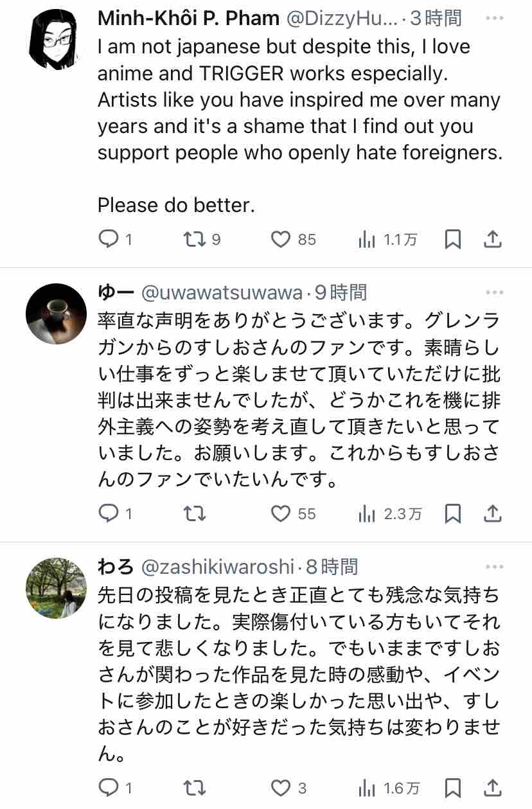Reply to @uwawatsuwawa's tweet
Screen dimensions: 532x809
tap(108, 513)
